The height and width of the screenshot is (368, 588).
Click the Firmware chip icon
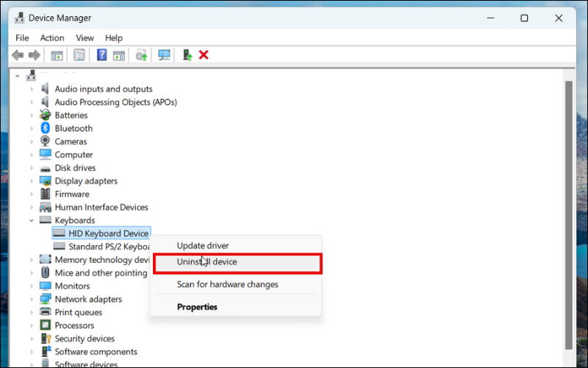tap(45, 194)
